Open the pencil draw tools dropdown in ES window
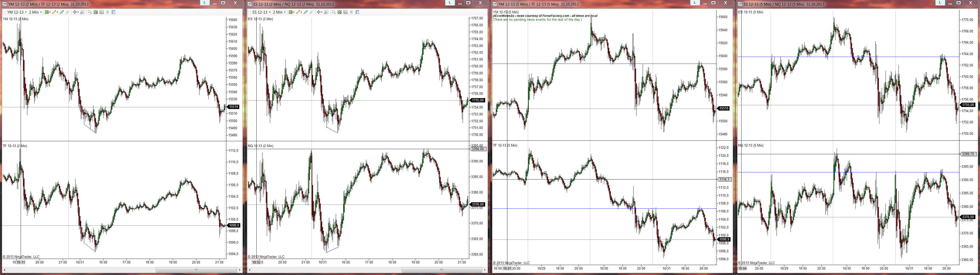Image resolution: width=980 pixels, height=275 pixels. coord(299,12)
